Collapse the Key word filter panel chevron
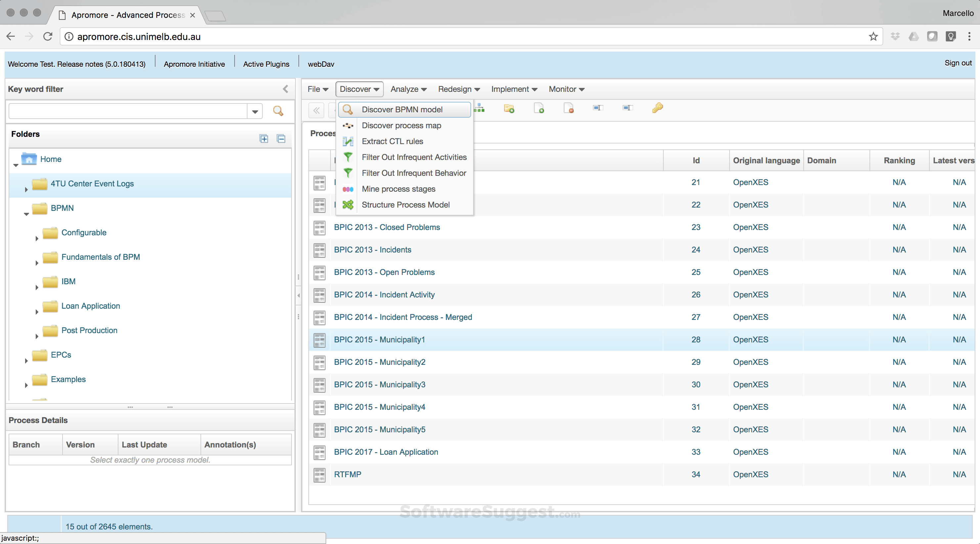 pyautogui.click(x=286, y=89)
